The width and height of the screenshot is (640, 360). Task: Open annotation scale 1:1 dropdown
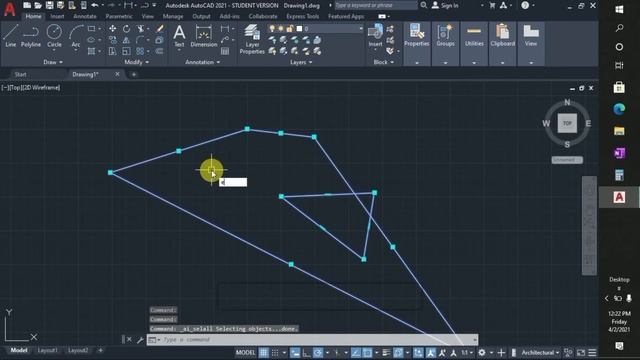click(467, 353)
